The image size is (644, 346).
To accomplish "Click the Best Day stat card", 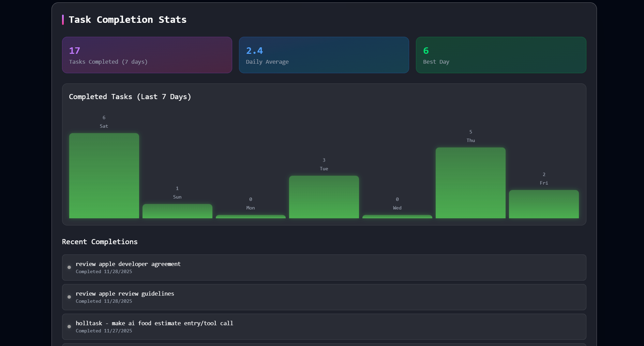I will tap(500, 55).
